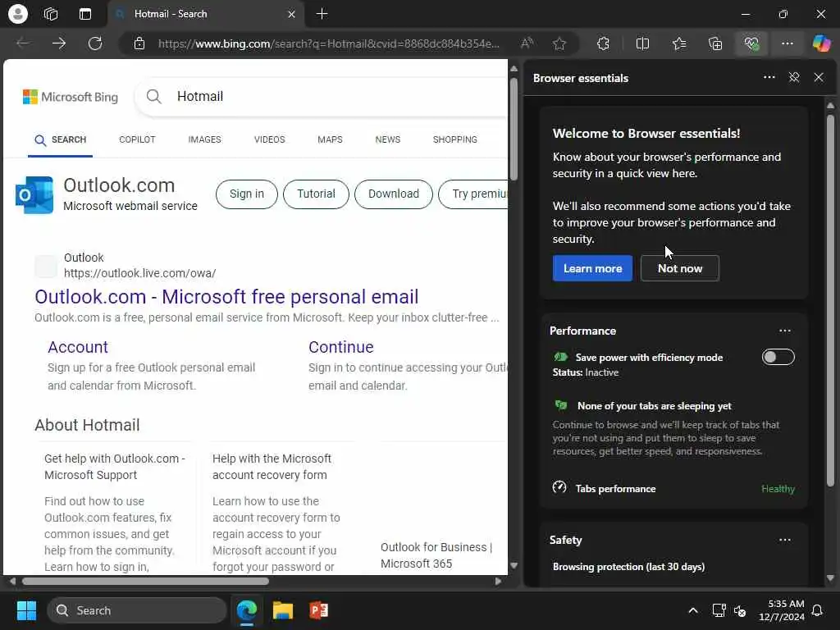Click the page horizontal scrollbar thumb
The width and height of the screenshot is (840, 630).
[x=146, y=581]
